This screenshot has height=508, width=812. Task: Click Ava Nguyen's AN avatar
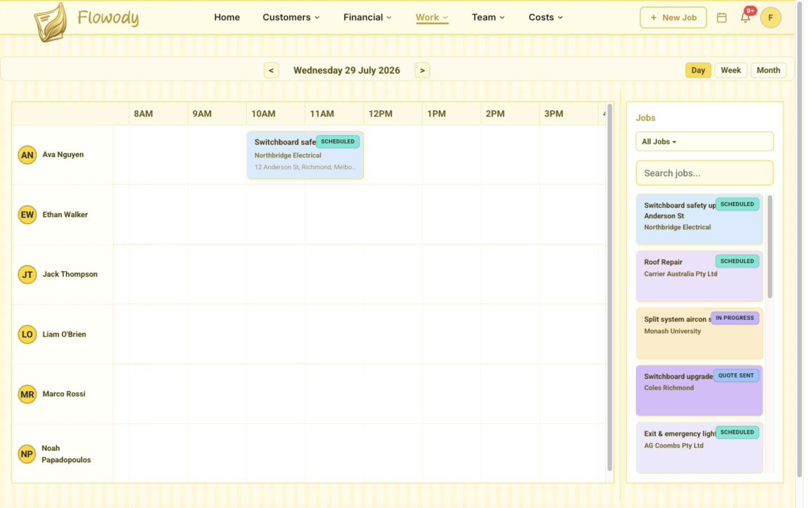(x=27, y=155)
